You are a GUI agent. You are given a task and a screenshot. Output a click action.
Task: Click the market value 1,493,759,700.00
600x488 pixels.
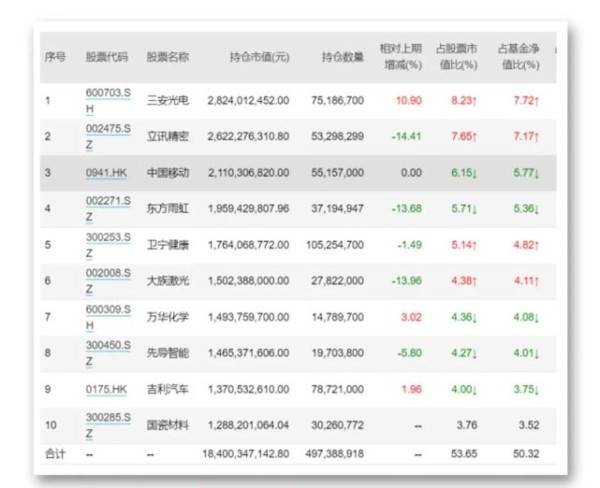(248, 317)
